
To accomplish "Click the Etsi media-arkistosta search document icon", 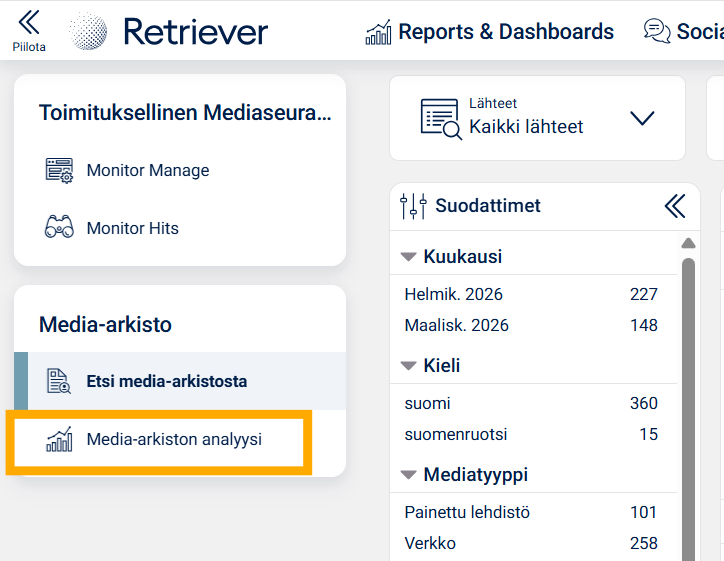I will click(x=59, y=381).
